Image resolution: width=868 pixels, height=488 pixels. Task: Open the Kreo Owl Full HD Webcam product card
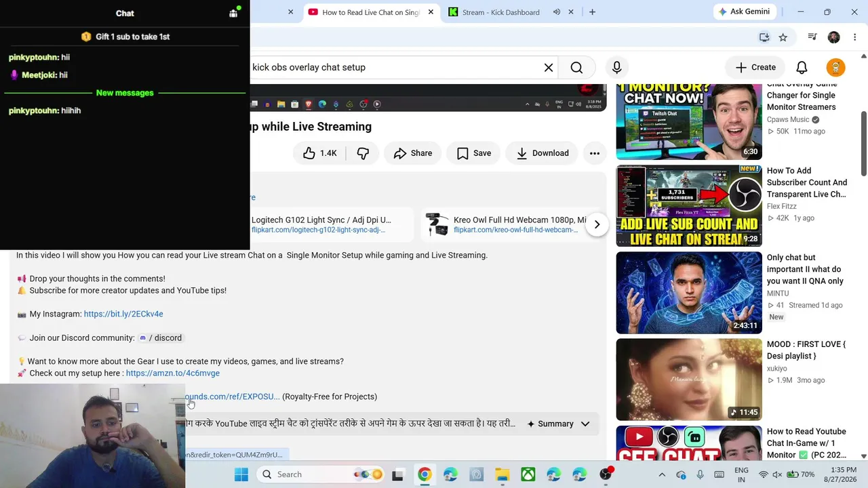pyautogui.click(x=507, y=224)
